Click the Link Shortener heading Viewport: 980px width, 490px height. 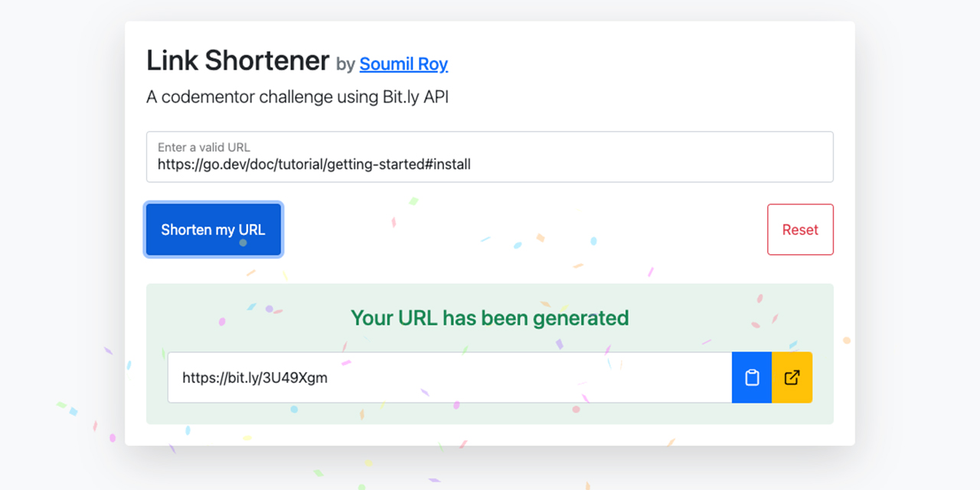point(237,60)
